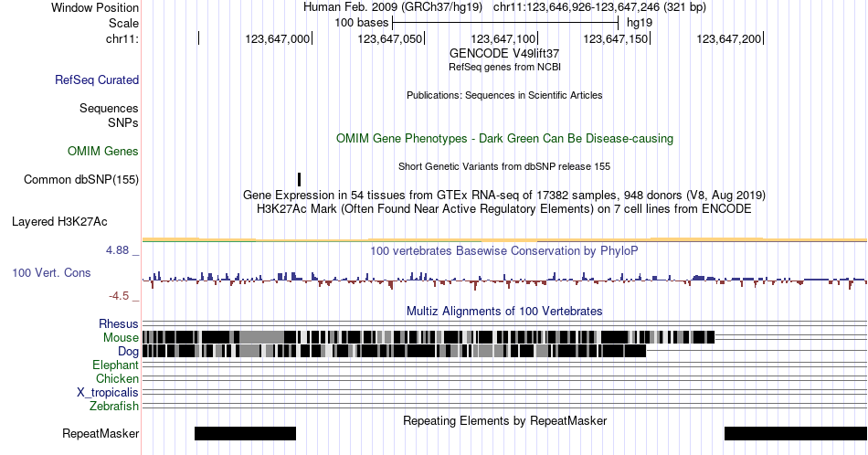This screenshot has width=868, height=455.
Task: Click the H3K27Ac yellow signal line
Action: tap(504, 239)
